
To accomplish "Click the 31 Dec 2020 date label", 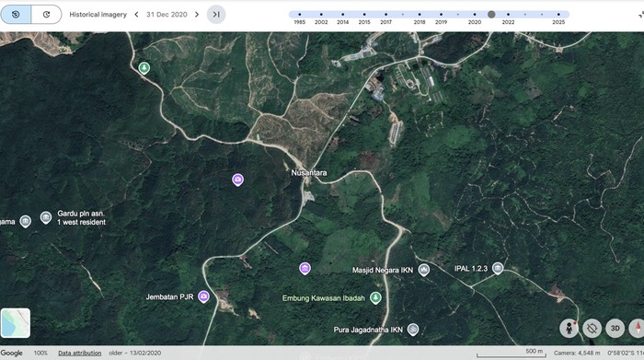I will click(167, 15).
